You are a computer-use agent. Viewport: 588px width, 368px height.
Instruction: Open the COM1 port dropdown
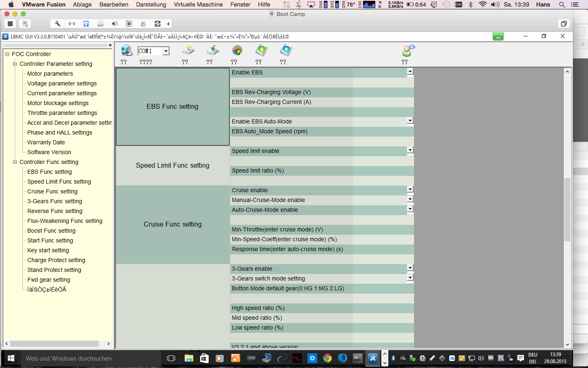(166, 51)
